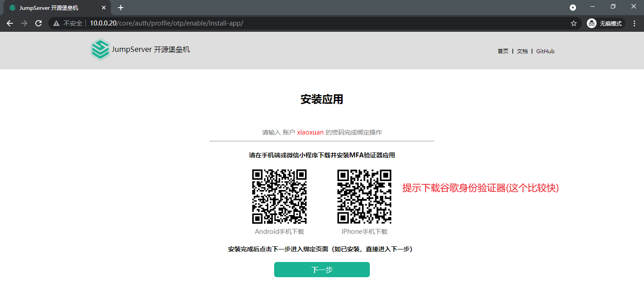
Task: Click the iPhone download QR code
Action: pyautogui.click(x=364, y=196)
